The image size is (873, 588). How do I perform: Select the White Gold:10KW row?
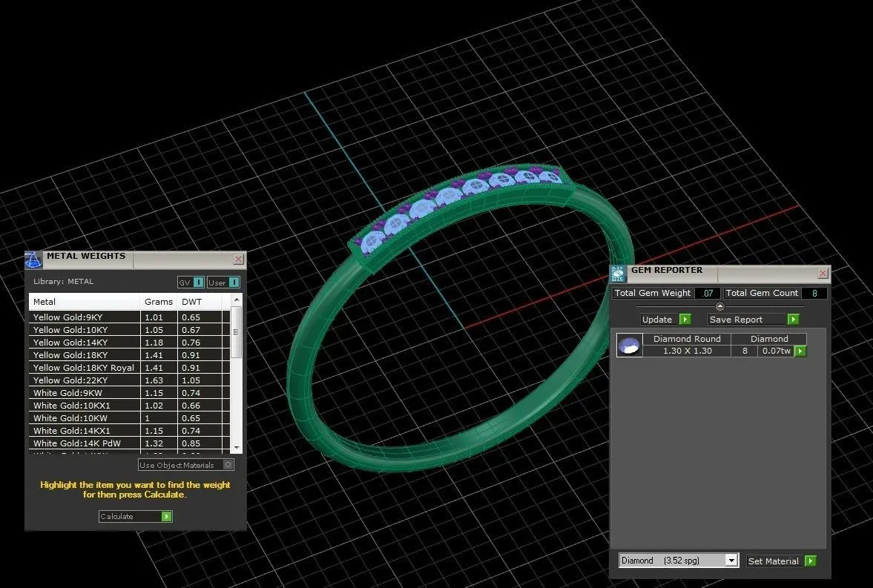click(129, 418)
